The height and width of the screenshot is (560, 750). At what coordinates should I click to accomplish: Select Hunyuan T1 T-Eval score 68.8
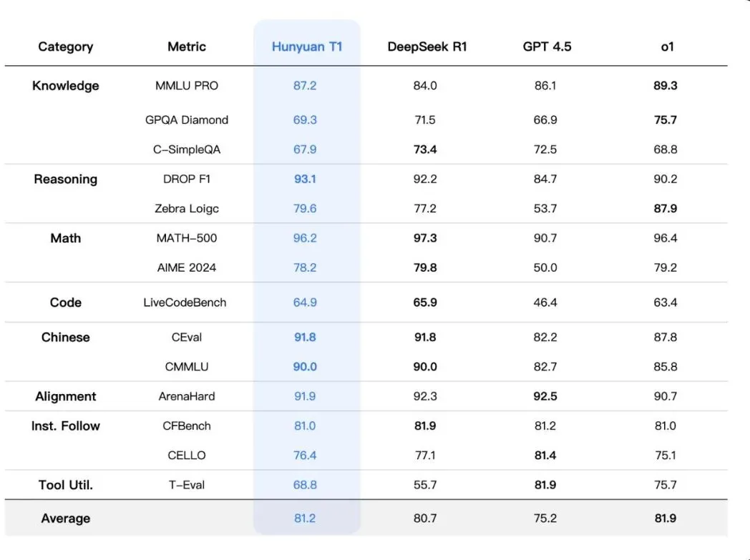click(x=305, y=485)
